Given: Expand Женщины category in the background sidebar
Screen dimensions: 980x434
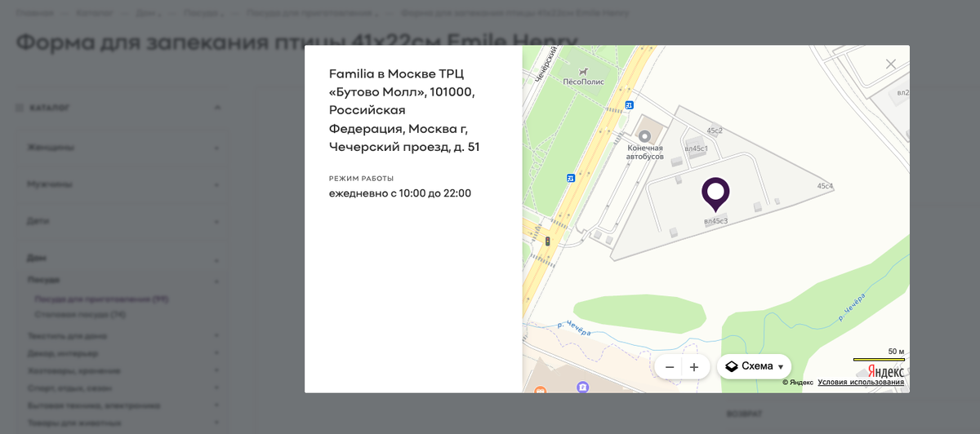Looking at the screenshot, I should point(217,148).
